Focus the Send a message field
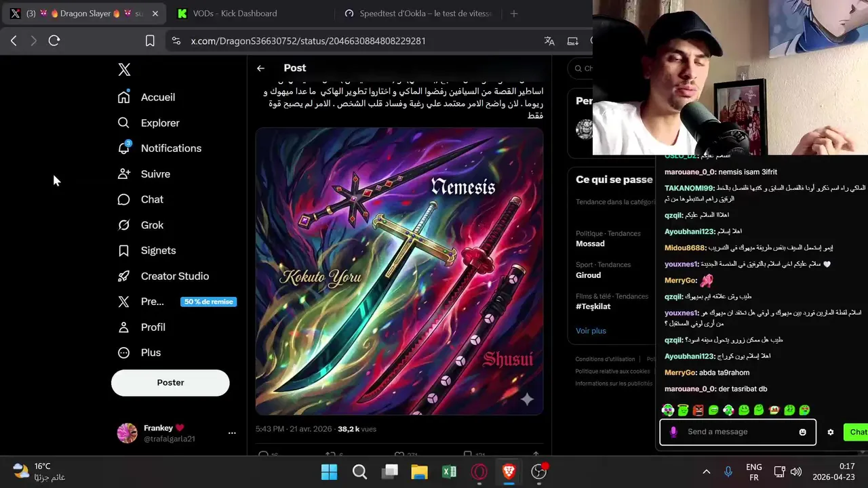The width and height of the screenshot is (868, 488). point(738,432)
